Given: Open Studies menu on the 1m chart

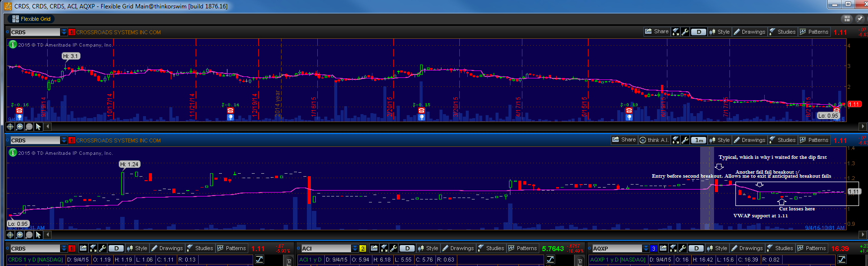Looking at the screenshot, I should (782, 140).
